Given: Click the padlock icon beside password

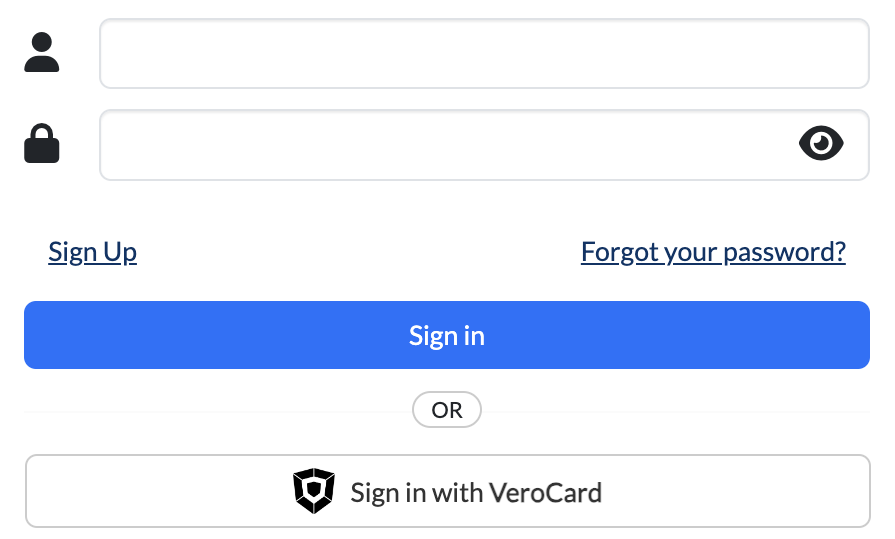Looking at the screenshot, I should point(42,144).
